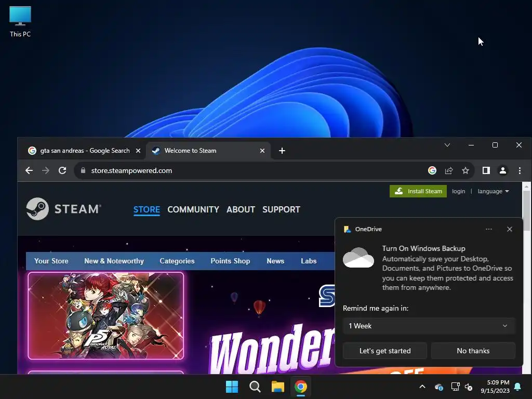Open Steam News

point(275,261)
